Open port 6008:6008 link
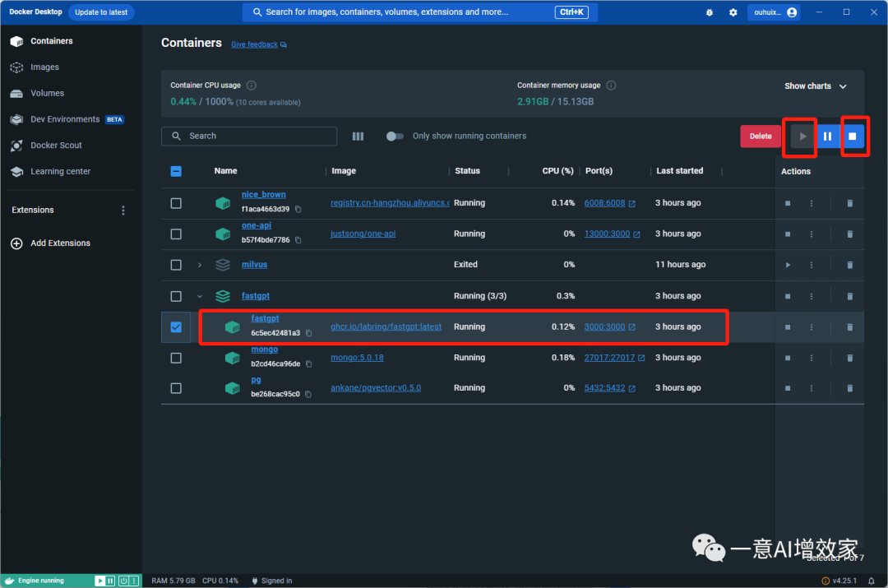The height and width of the screenshot is (588, 888). 604,203
